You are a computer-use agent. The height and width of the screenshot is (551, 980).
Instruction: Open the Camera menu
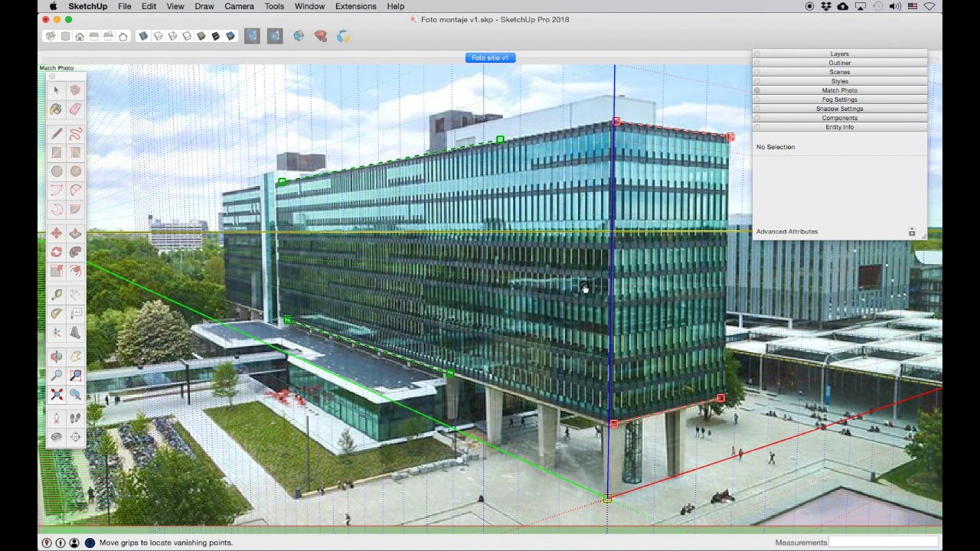pyautogui.click(x=239, y=6)
